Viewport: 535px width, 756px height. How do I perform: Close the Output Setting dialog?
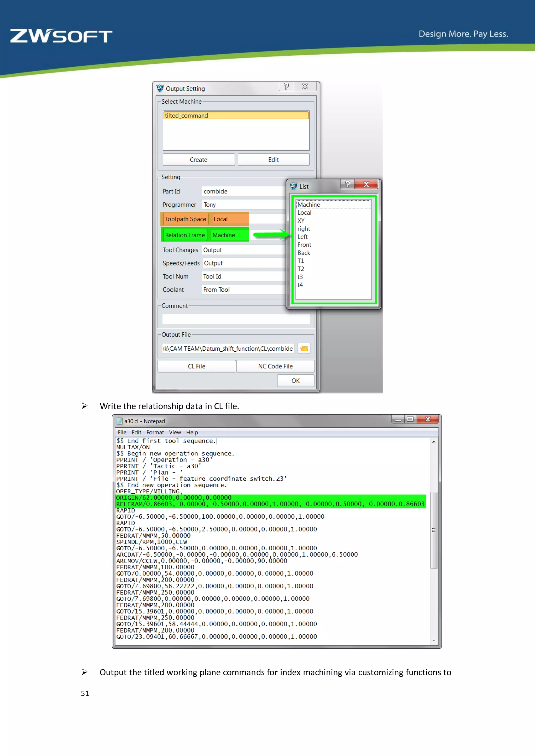305,86
